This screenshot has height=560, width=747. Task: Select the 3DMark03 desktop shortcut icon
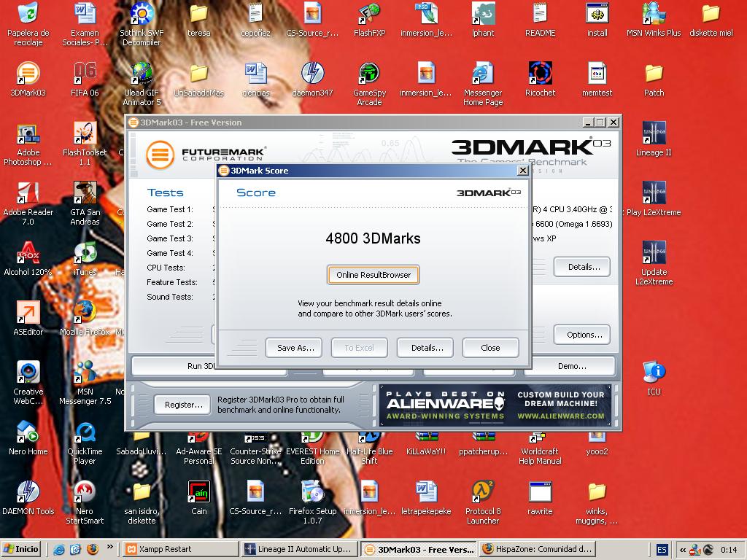[x=28, y=74]
